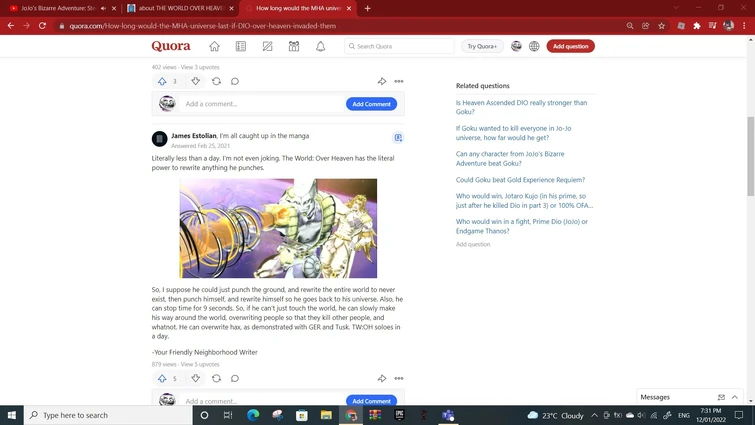Open File Explorer from the taskbar
The height and width of the screenshot is (425, 755).
pyautogui.click(x=326, y=415)
